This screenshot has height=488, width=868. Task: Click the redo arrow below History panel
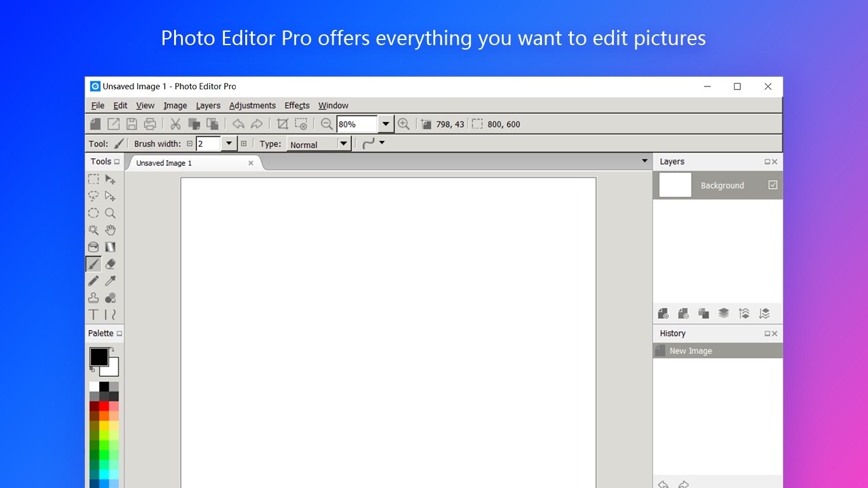pyautogui.click(x=684, y=484)
